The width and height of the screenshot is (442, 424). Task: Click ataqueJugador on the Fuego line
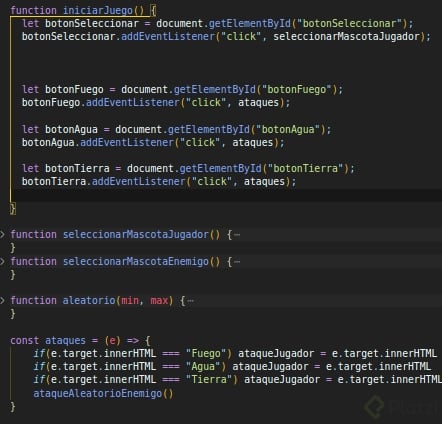pyautogui.click(x=276, y=353)
